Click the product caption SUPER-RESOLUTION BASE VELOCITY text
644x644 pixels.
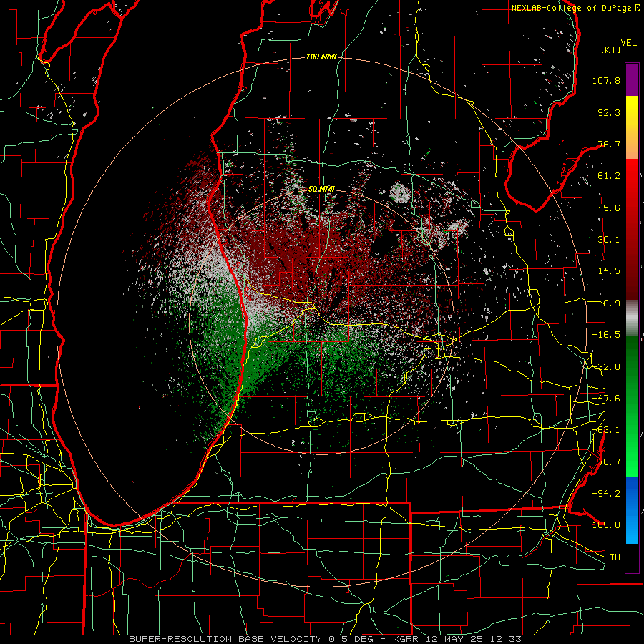click(x=225, y=639)
